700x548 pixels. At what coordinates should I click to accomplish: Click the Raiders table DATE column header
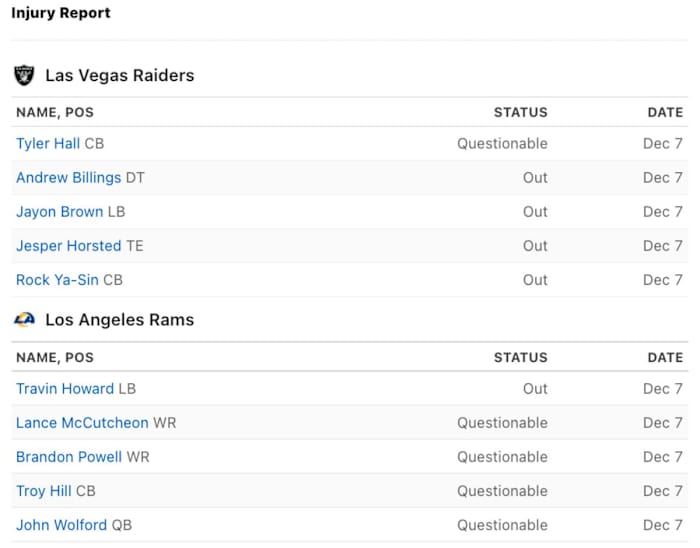(665, 113)
